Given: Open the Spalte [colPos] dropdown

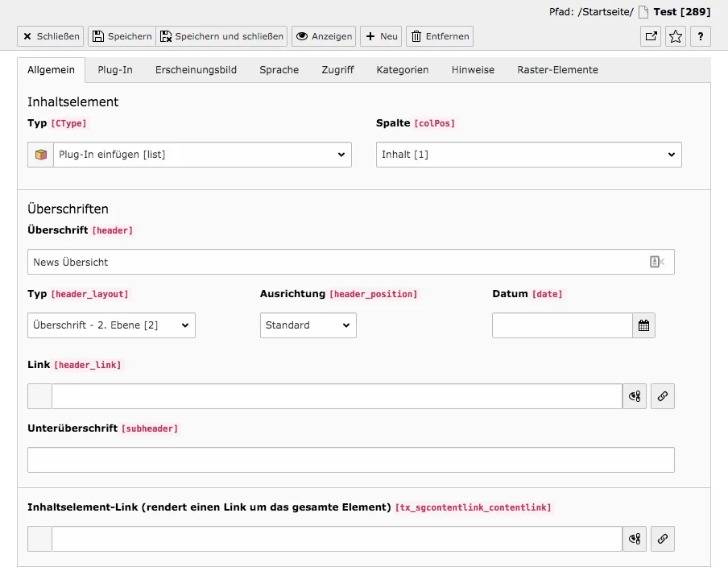Looking at the screenshot, I should (529, 154).
